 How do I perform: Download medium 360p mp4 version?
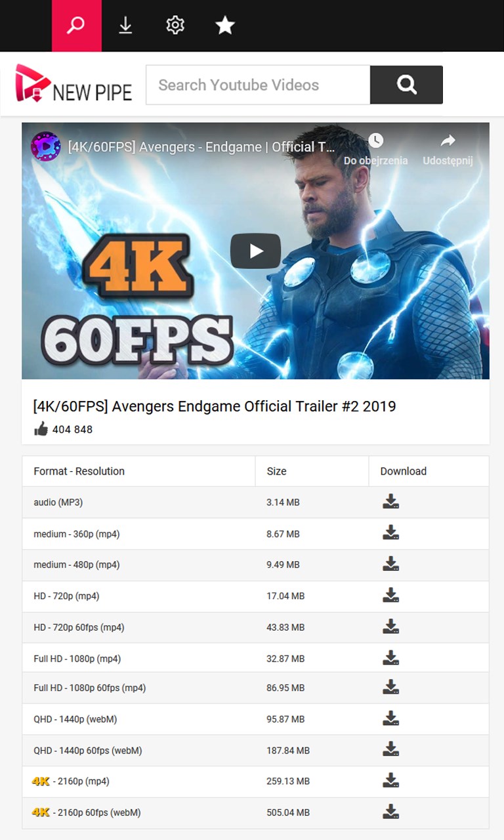click(x=391, y=533)
